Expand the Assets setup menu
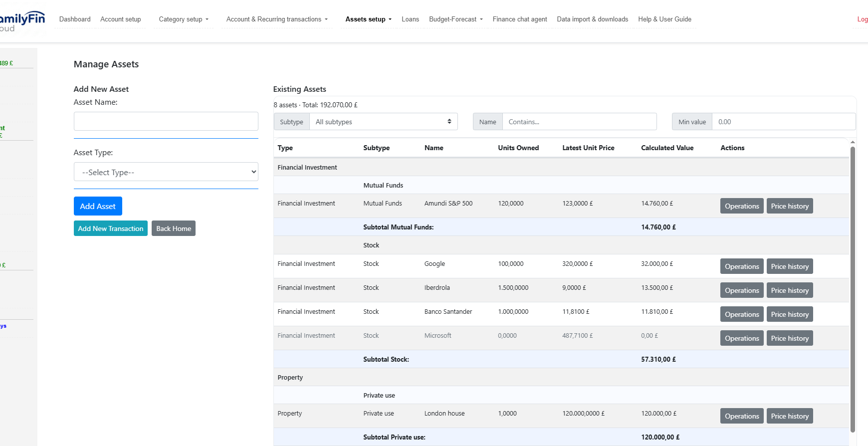The height and width of the screenshot is (446, 868). coord(369,19)
